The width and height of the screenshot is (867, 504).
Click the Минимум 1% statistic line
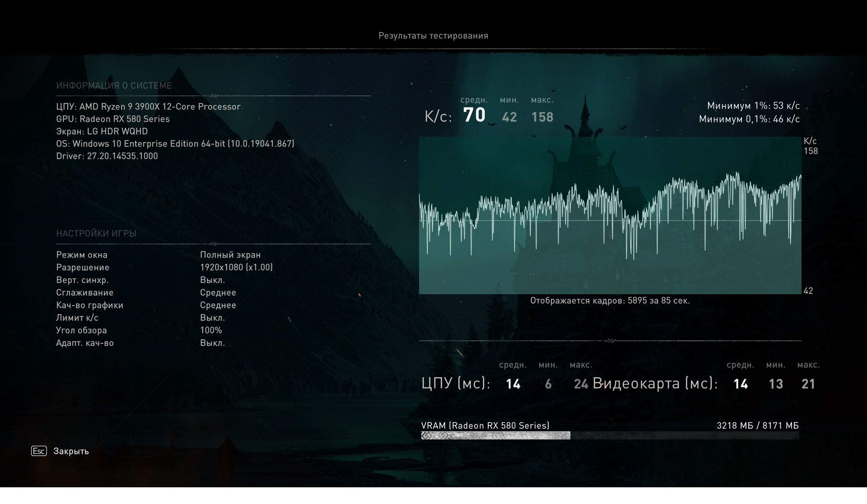click(753, 106)
